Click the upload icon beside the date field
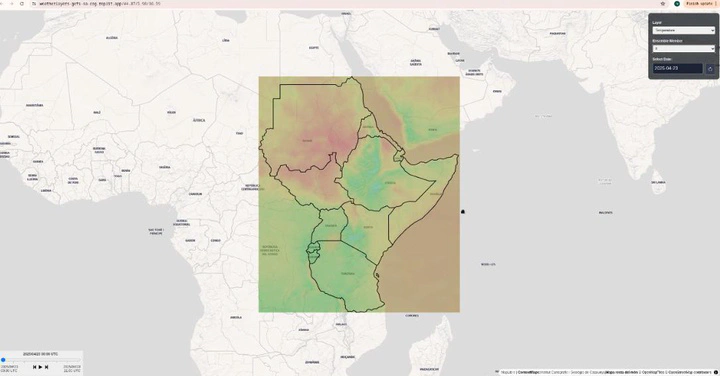720x376 pixels. pos(710,68)
